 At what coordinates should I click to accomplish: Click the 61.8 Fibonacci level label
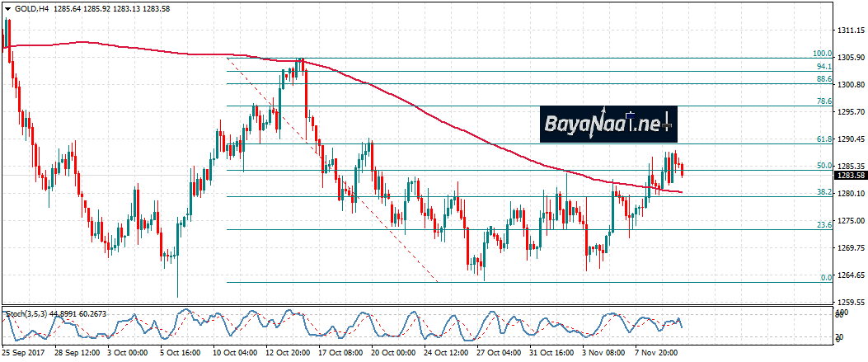point(824,139)
